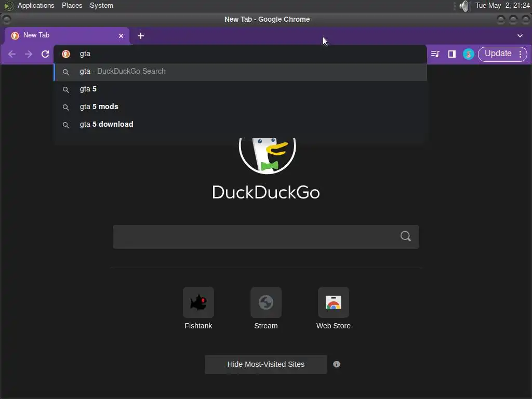This screenshot has width=532, height=399.
Task: Click the DuckDuckGo wordmark text
Action: pos(266,192)
